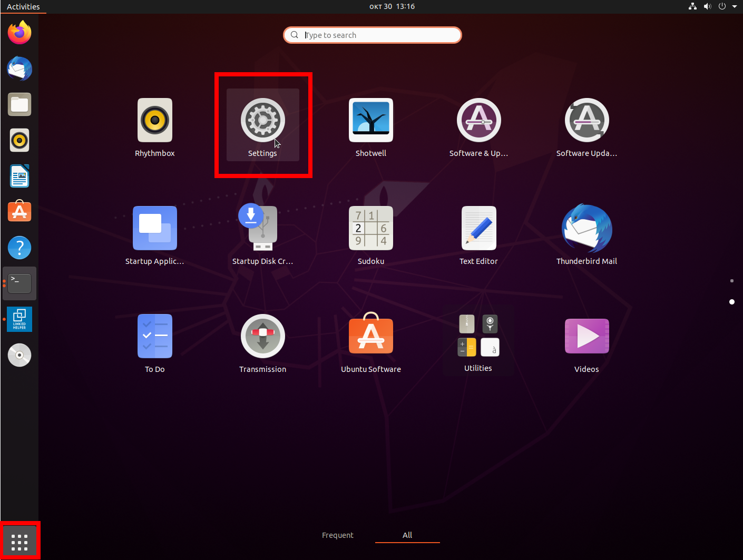Go to the first app page indicator
This screenshot has height=560, width=743.
point(731,281)
